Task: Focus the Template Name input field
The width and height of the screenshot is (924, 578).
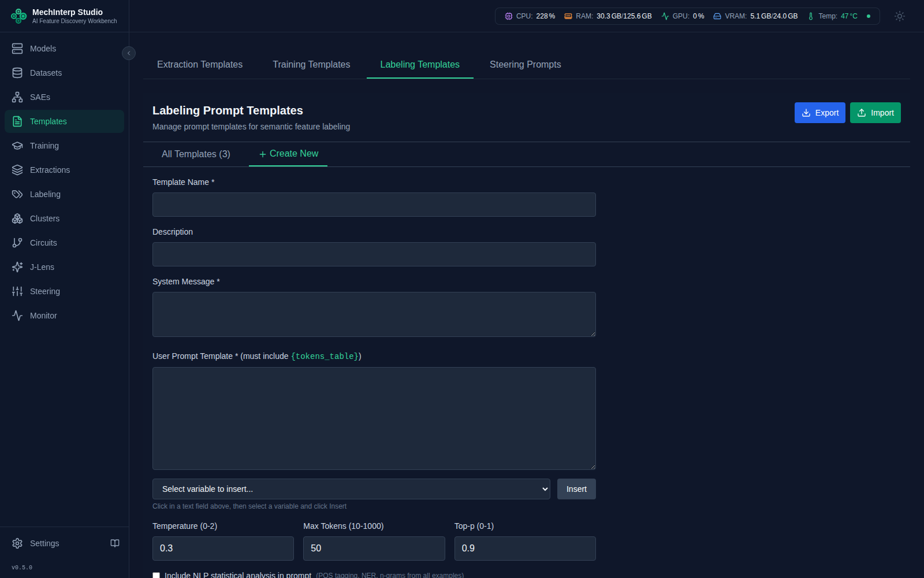Action: click(x=374, y=205)
